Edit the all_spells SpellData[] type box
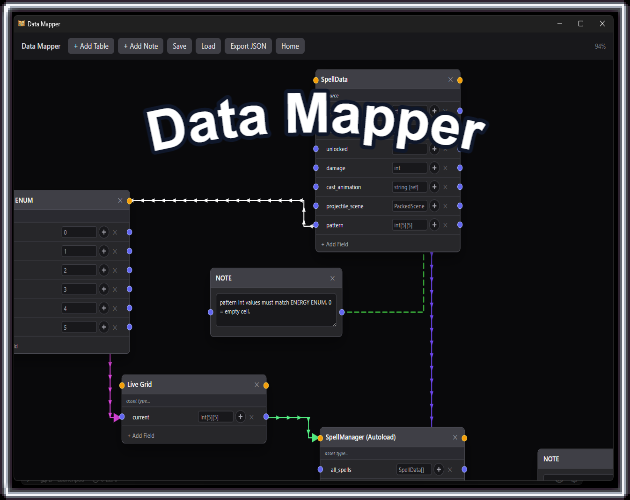630x500 pixels. coord(414,469)
